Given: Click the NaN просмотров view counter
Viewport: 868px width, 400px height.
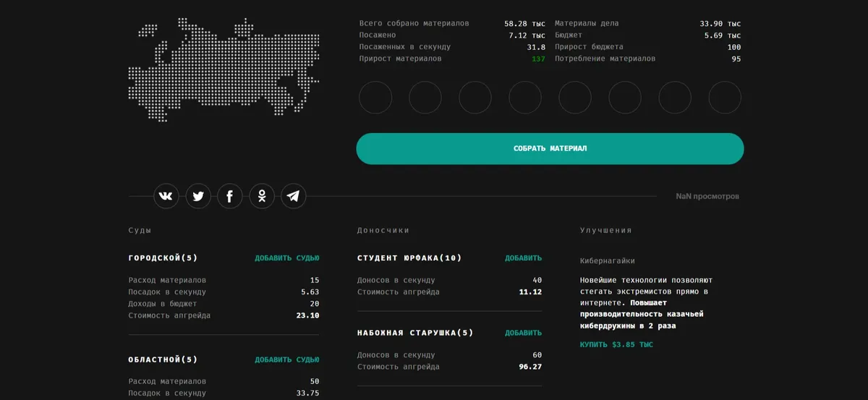Looking at the screenshot, I should point(707,197).
